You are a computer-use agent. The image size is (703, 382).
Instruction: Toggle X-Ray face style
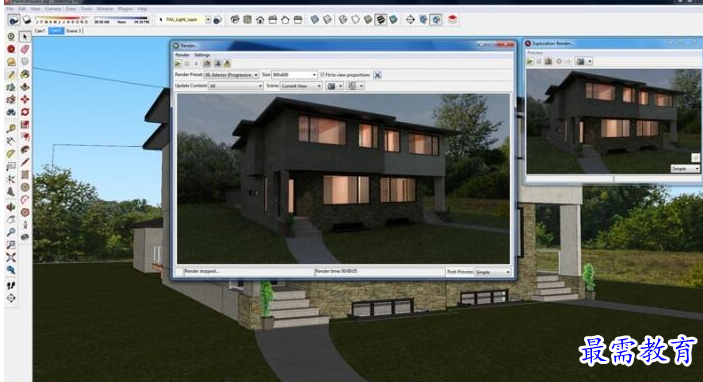pos(314,20)
